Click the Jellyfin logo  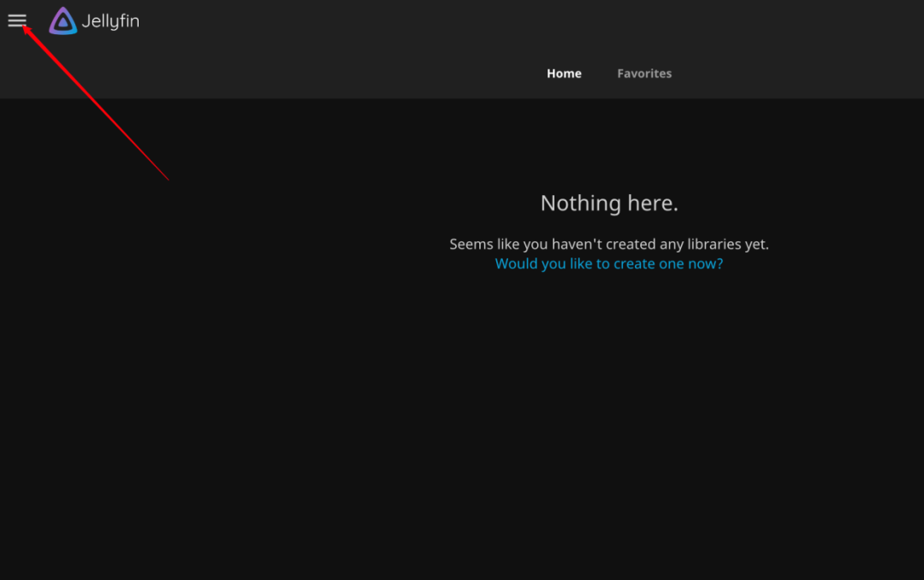pyautogui.click(x=94, y=21)
